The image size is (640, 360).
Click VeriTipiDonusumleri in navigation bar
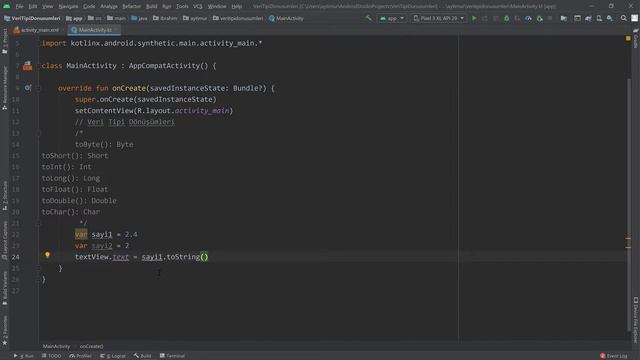pyautogui.click(x=32, y=18)
